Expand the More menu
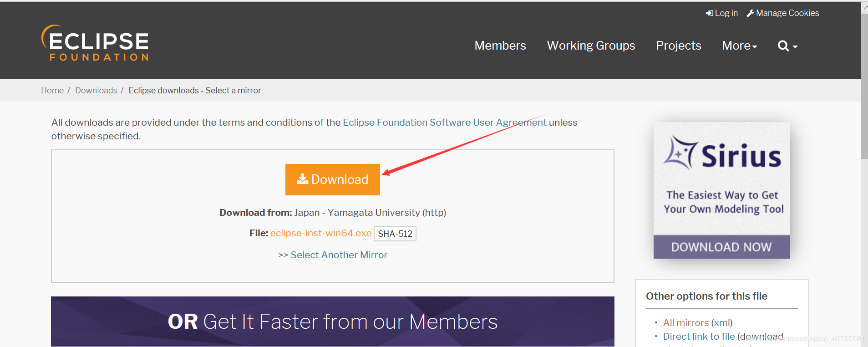This screenshot has height=347, width=868. (x=740, y=46)
